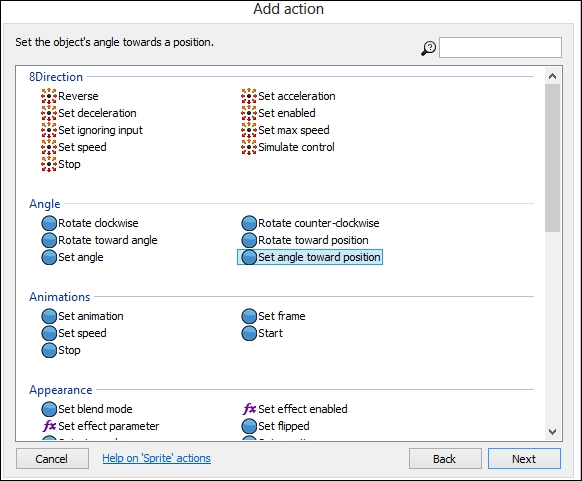582x481 pixels.
Task: Go Back to previous step
Action: (445, 459)
